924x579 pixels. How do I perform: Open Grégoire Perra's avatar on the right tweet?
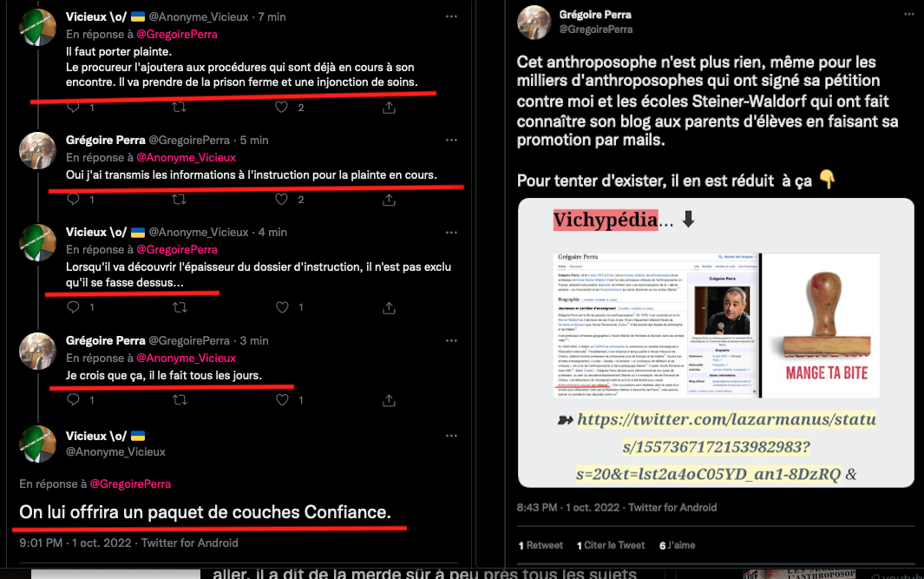tap(534, 23)
